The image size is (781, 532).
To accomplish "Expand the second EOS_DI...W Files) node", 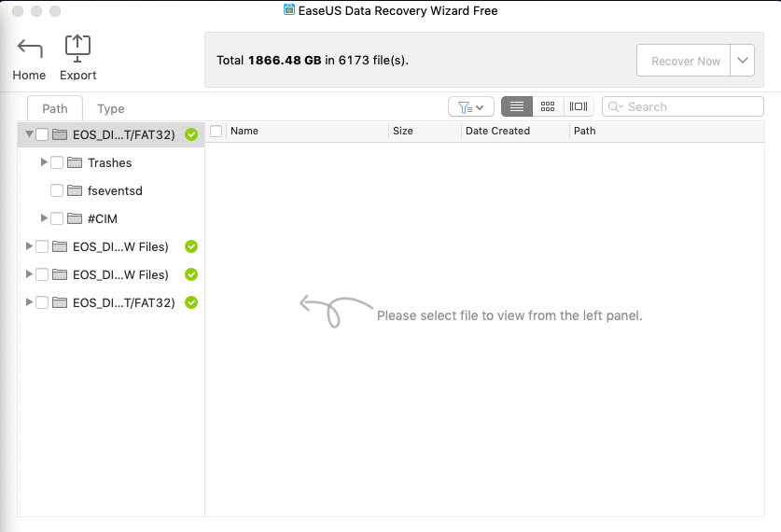I will (29, 273).
